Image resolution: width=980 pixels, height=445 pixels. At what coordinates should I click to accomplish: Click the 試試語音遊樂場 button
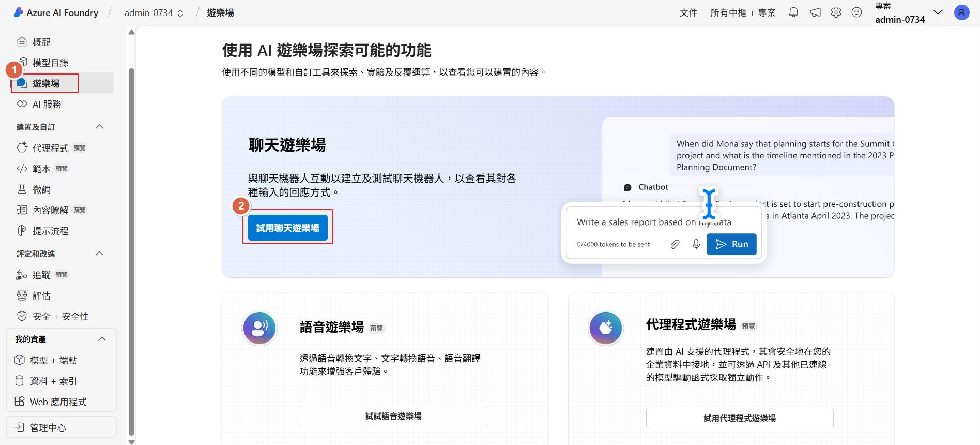(393, 416)
